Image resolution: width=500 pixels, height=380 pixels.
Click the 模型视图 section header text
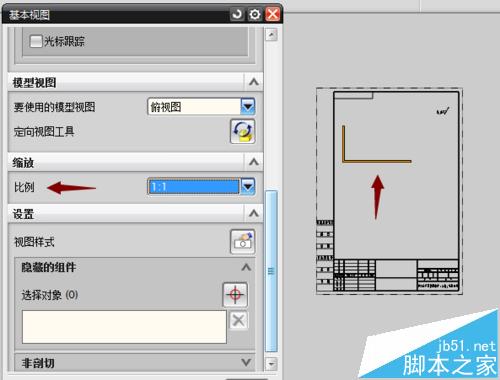(34, 82)
